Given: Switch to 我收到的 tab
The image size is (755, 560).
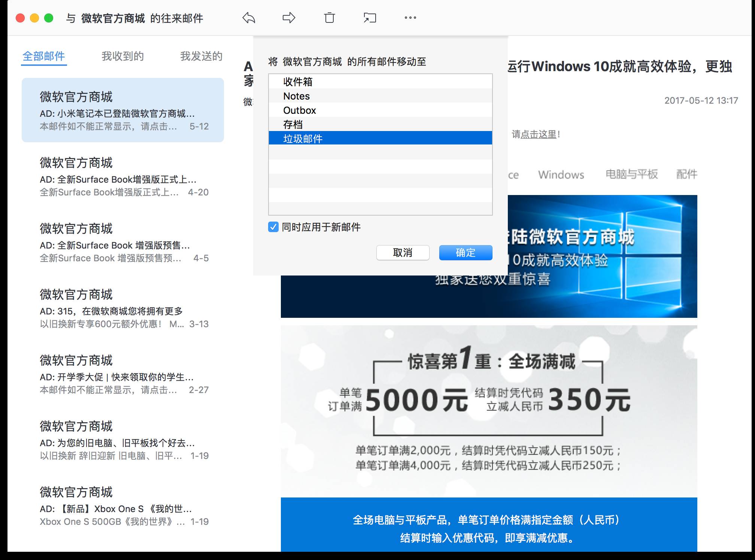Looking at the screenshot, I should [x=122, y=56].
